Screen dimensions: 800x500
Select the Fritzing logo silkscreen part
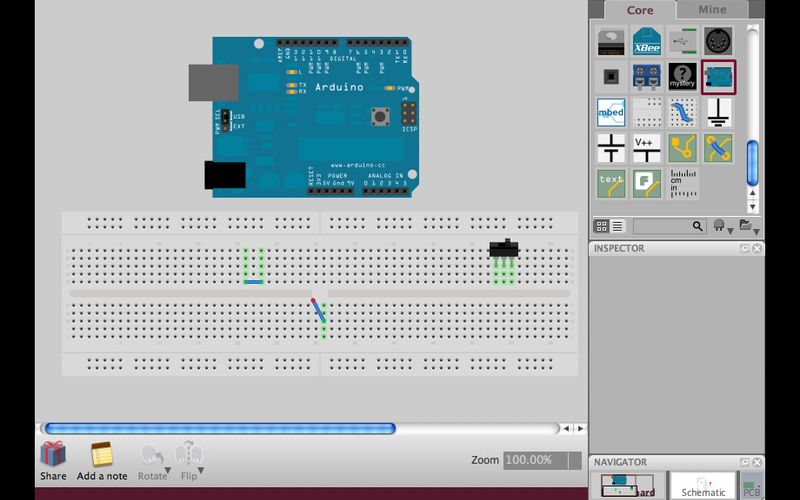(x=646, y=184)
